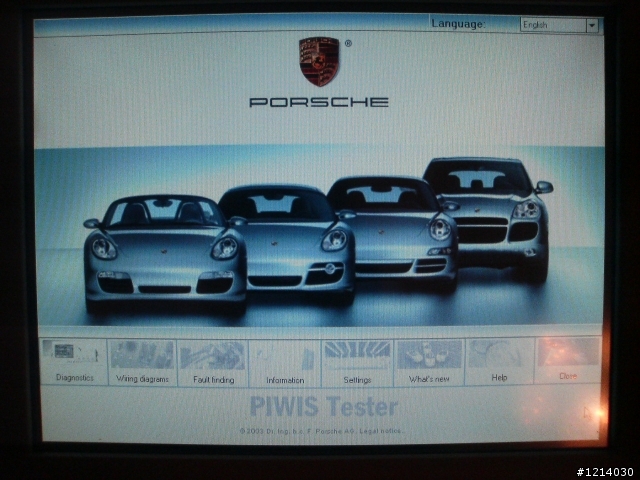Screen dimensions: 640x480
Task: Open the Wiring diagrams icon
Action: click(142, 362)
